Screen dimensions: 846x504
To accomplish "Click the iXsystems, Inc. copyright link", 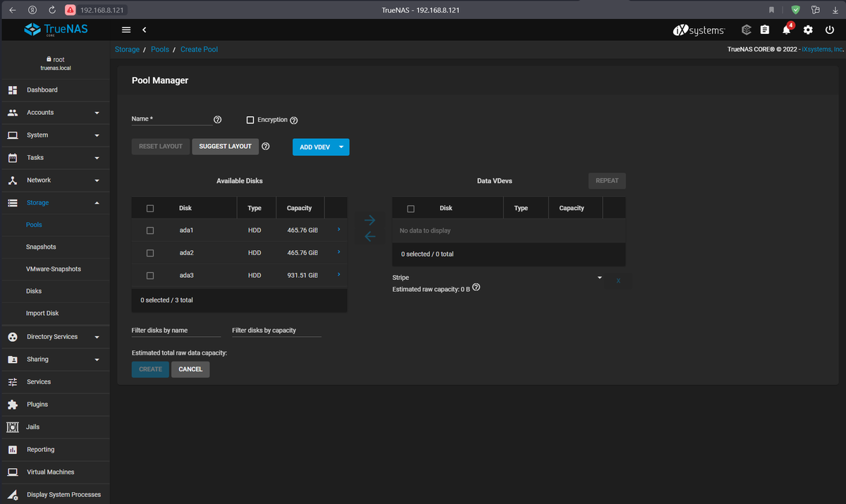I will point(823,49).
